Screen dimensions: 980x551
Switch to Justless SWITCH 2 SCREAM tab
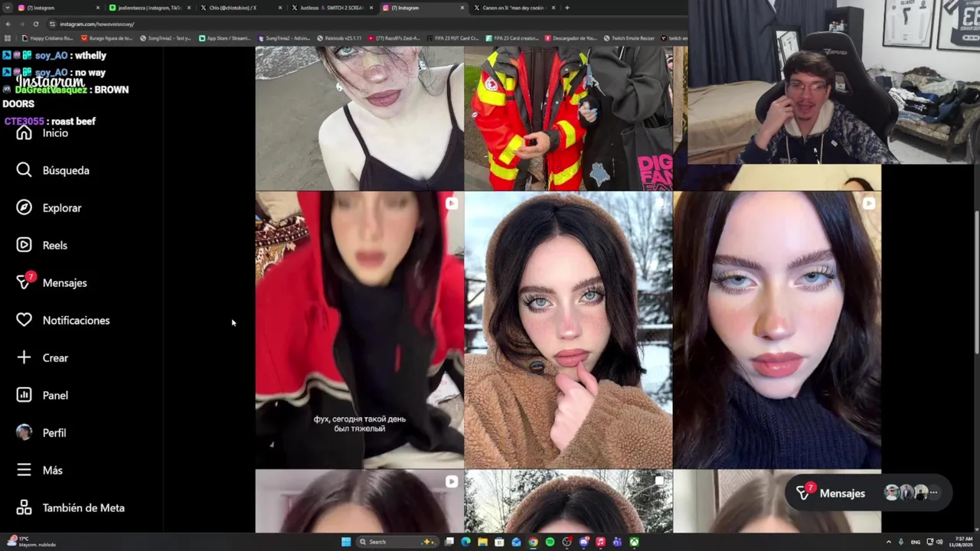pyautogui.click(x=331, y=8)
